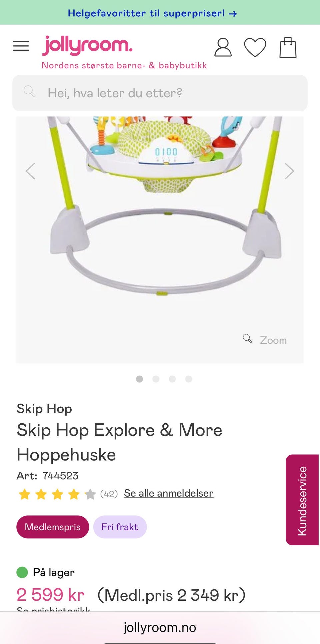Open the wishlist heart icon
The image size is (320, 644).
pos(255,47)
